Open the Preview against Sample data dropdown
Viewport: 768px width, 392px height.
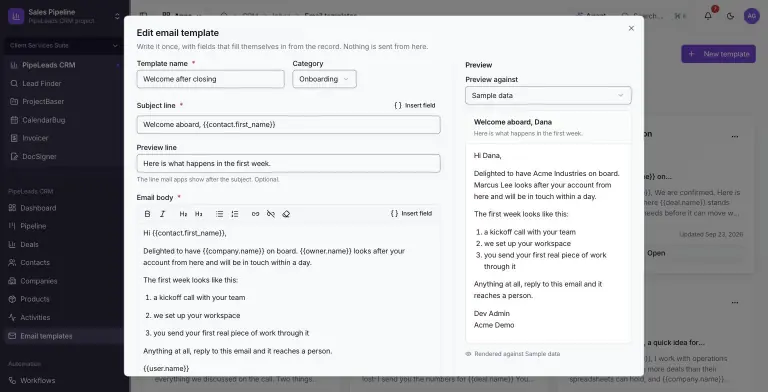click(x=548, y=96)
